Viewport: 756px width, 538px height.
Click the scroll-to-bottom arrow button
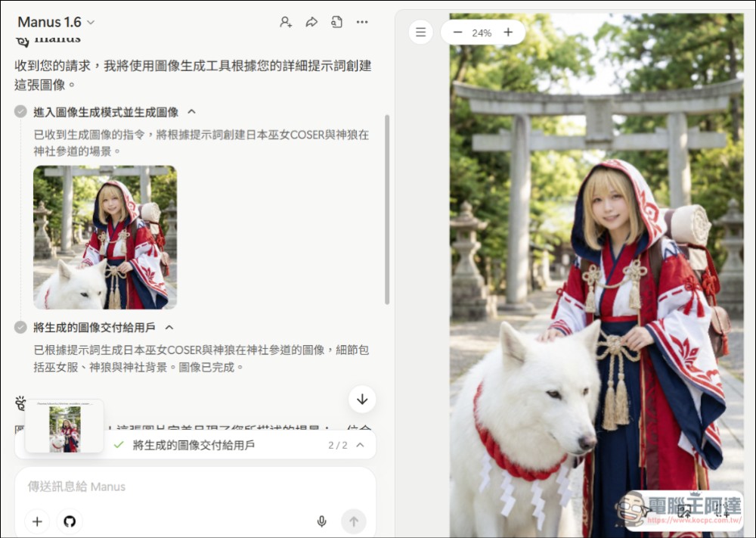click(362, 400)
